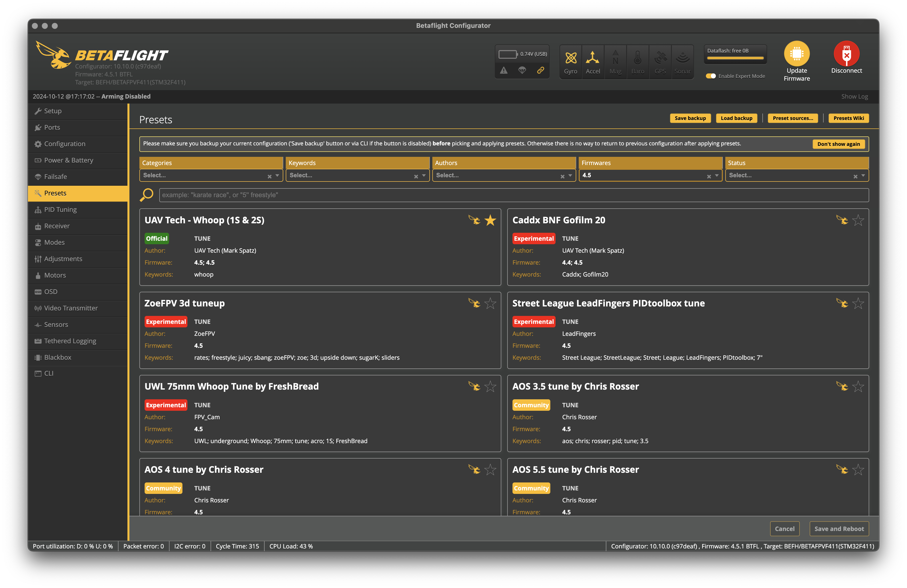Screen dimensions: 907x588
Task: Star the UWL 75mm Whoop Tune preset
Action: (490, 386)
